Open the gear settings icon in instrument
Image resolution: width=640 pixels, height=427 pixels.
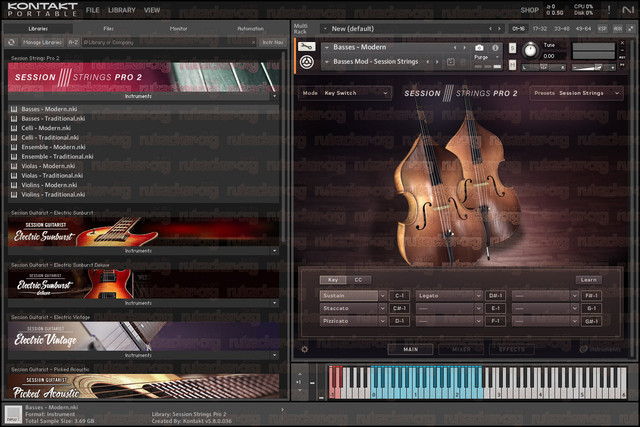tap(304, 349)
